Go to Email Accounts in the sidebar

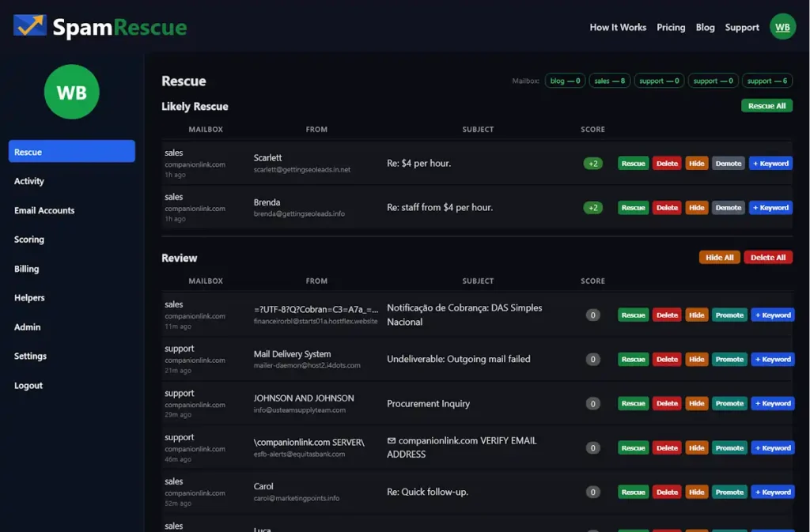click(44, 210)
